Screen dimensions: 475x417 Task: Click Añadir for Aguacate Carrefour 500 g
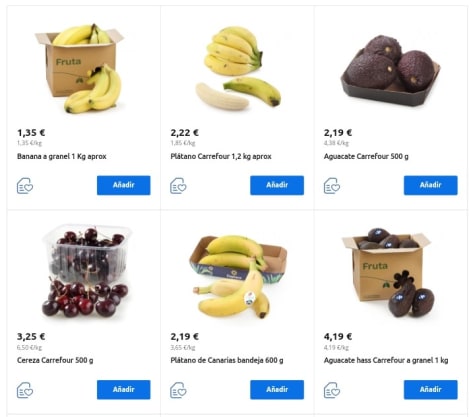[431, 185]
